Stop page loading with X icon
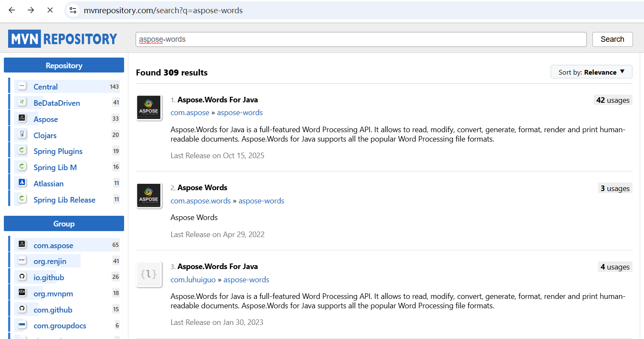 pos(50,10)
